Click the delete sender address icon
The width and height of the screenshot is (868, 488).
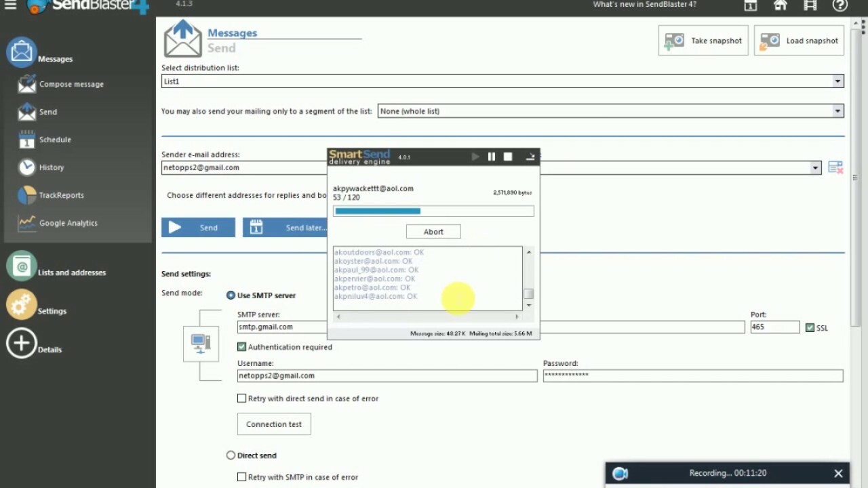pos(835,167)
